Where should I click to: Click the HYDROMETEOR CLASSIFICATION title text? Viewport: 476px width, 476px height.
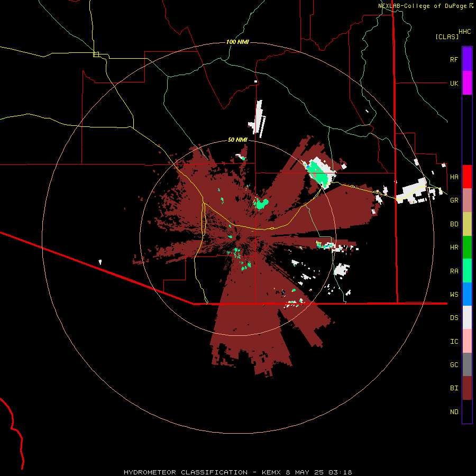click(186, 472)
